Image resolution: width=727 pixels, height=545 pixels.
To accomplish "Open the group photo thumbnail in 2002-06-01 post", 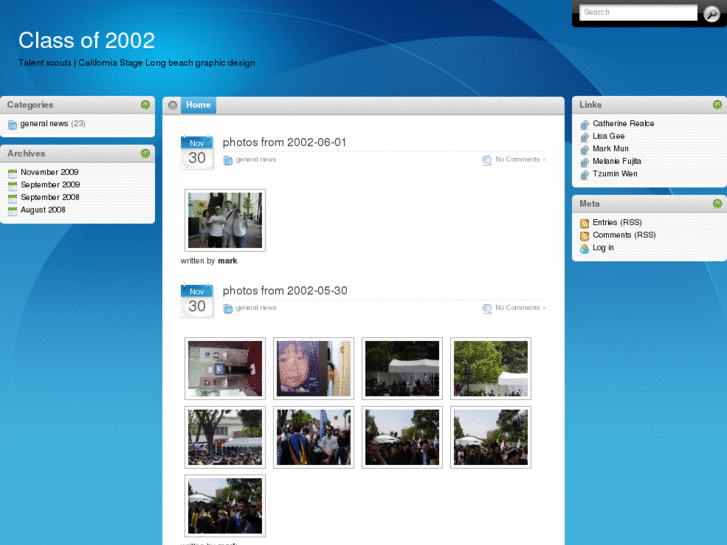I will coord(225,220).
